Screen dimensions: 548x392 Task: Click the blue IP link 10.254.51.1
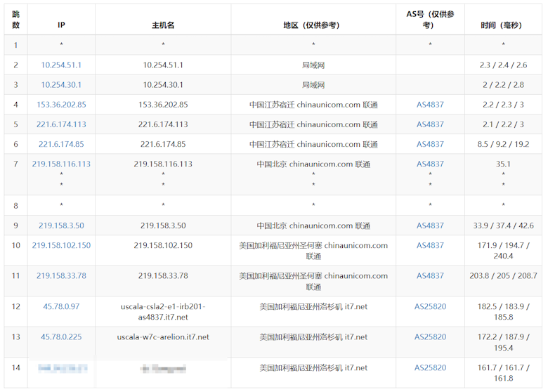click(61, 65)
